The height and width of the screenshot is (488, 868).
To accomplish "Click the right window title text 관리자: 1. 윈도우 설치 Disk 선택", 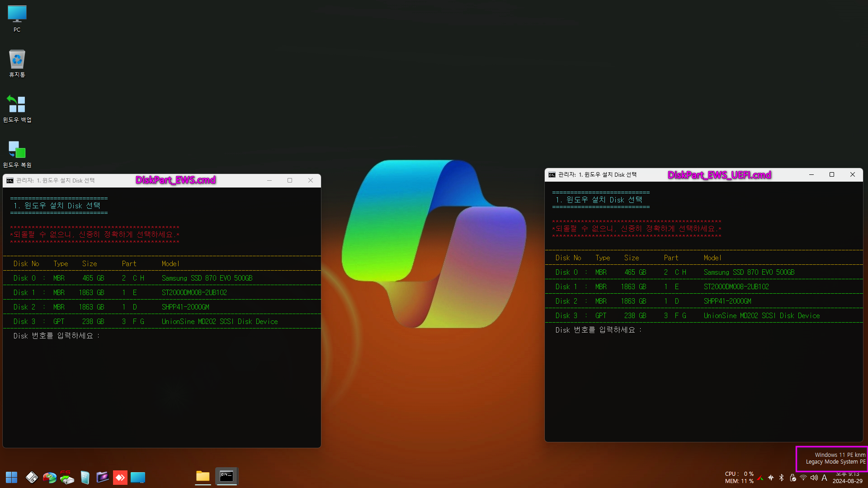I will (597, 175).
